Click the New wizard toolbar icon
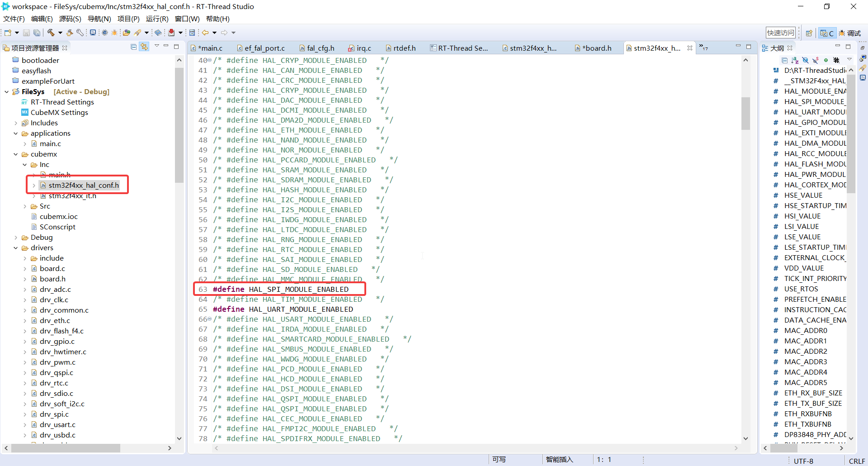The width and height of the screenshot is (868, 466). [8, 32]
